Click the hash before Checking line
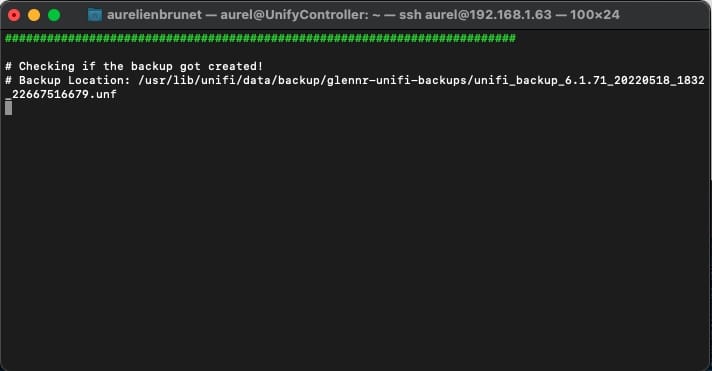This screenshot has width=712, height=371. click(x=9, y=66)
